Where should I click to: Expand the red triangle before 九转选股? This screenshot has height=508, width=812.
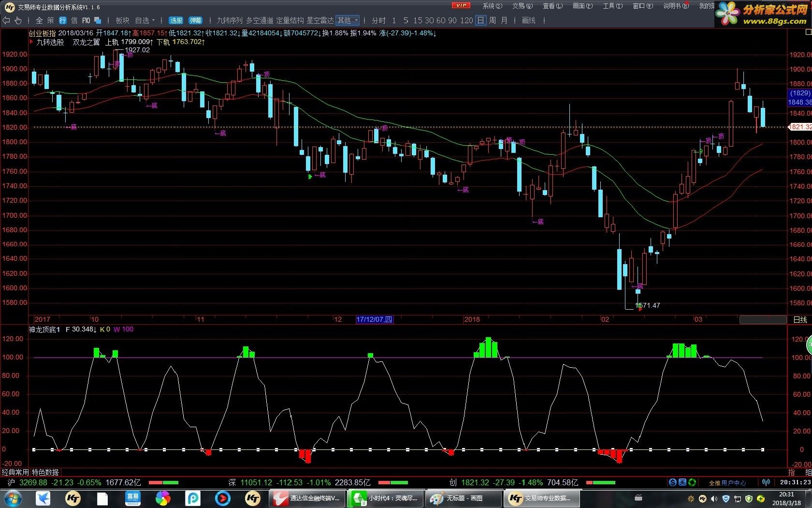31,42
